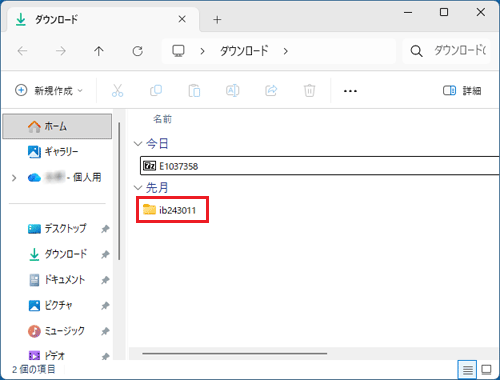Toggle the 詳細 details pane
The image size is (500, 380).
tap(462, 91)
